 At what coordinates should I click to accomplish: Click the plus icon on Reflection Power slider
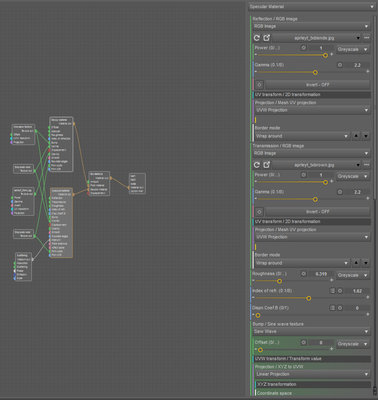pos(331,54)
